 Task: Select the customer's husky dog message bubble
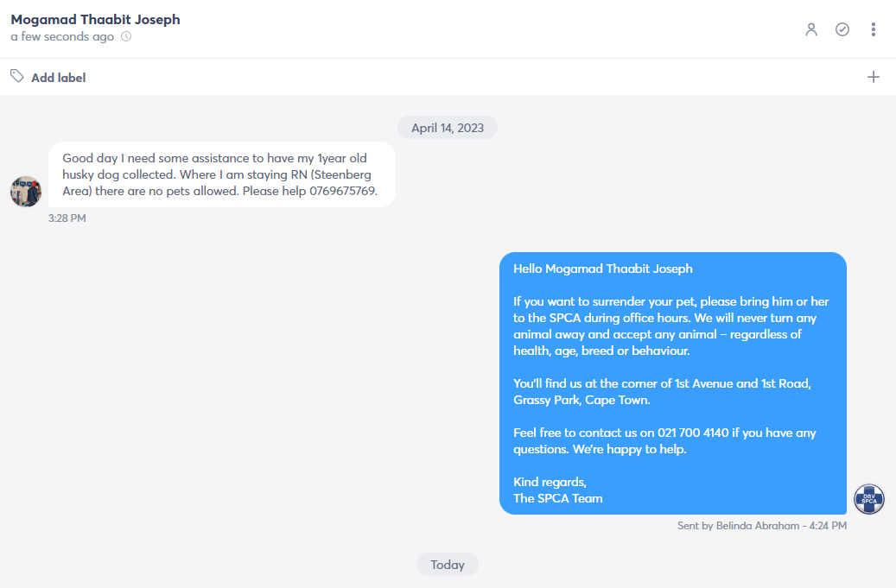(x=222, y=174)
